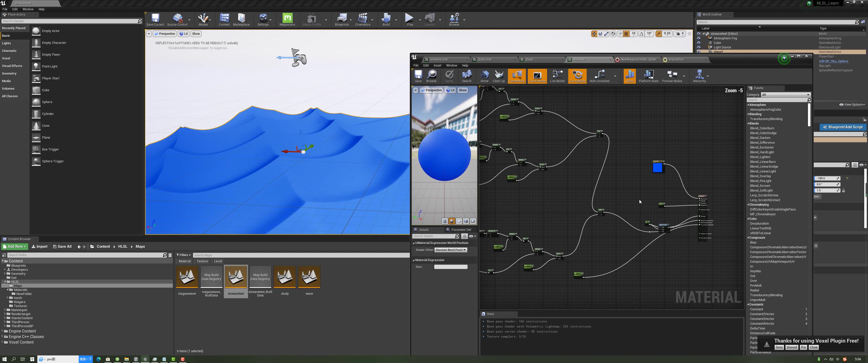
Task: Select the rotate gizmo tool in viewport
Action: tap(600, 34)
